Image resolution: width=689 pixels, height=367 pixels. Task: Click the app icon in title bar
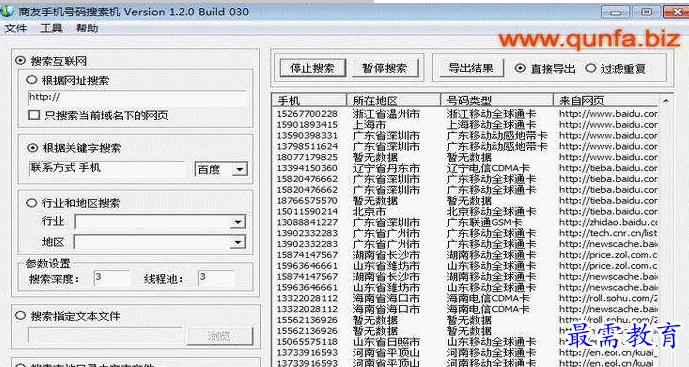point(7,11)
